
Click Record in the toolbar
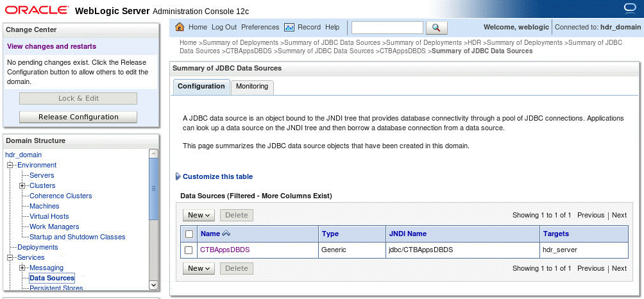[x=309, y=27]
